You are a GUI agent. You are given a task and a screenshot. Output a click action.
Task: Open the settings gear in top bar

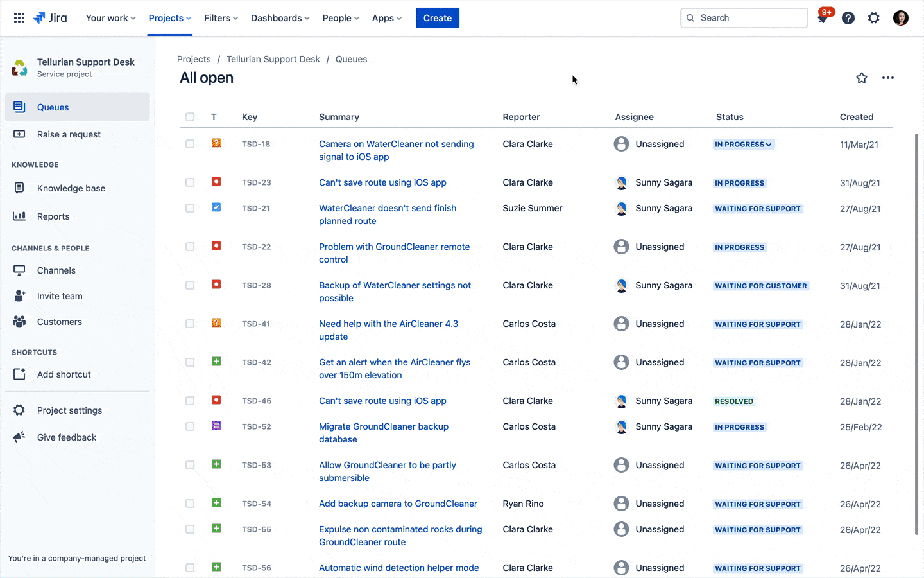pyautogui.click(x=874, y=18)
